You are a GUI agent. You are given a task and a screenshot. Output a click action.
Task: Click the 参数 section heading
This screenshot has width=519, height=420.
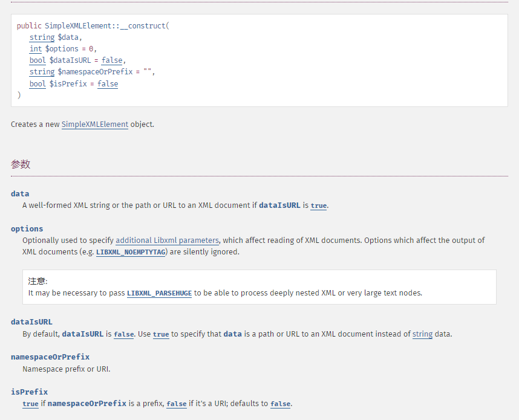pyautogui.click(x=21, y=164)
